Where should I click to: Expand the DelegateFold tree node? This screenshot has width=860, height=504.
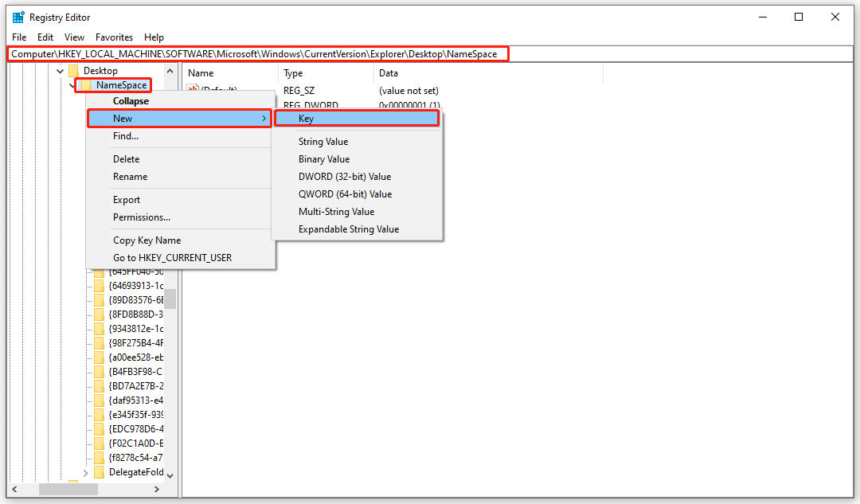85,472
